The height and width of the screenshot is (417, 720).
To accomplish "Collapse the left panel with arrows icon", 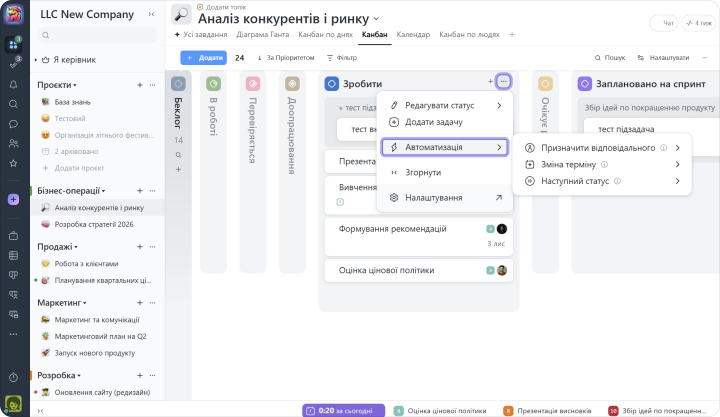I will 151,14.
